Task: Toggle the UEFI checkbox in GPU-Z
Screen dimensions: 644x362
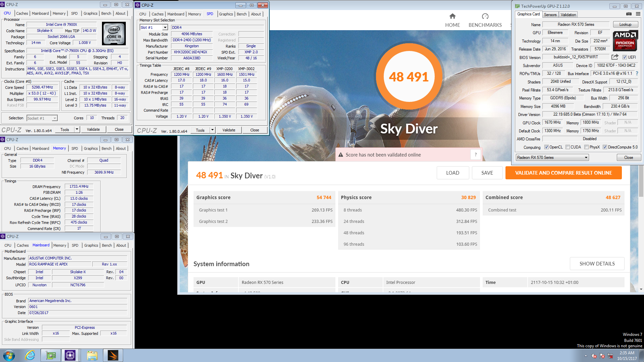Action: (625, 57)
